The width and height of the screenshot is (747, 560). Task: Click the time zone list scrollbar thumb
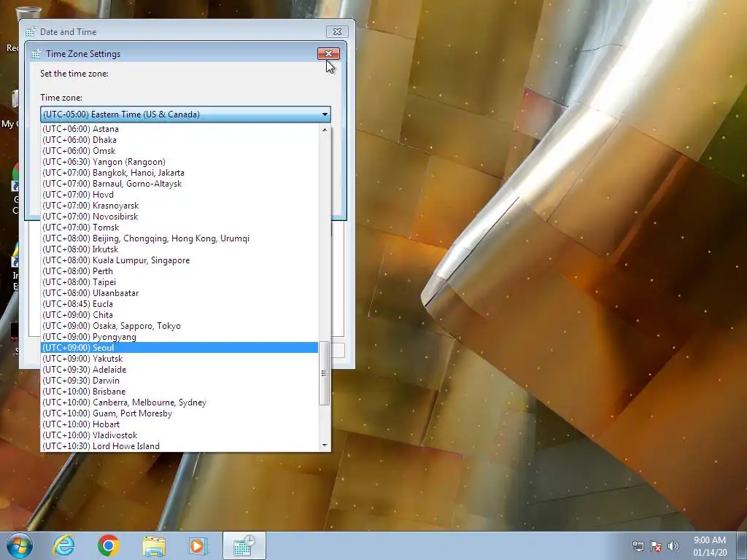(x=325, y=373)
